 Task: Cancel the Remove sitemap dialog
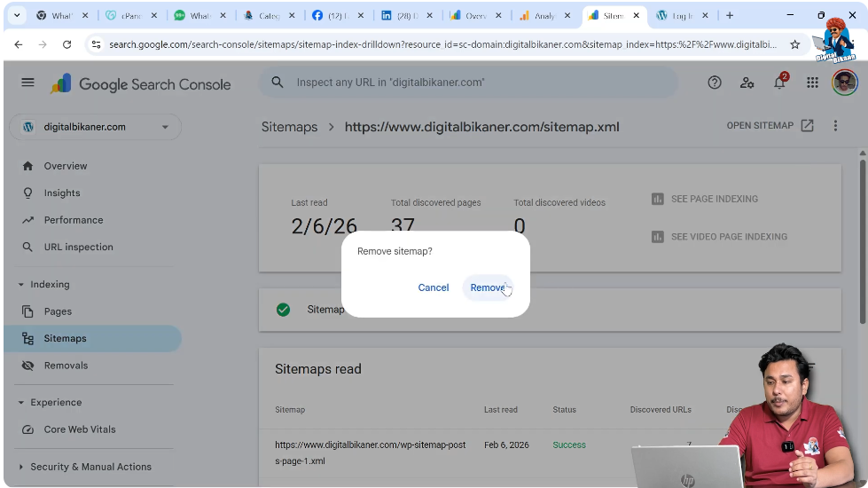pos(433,287)
